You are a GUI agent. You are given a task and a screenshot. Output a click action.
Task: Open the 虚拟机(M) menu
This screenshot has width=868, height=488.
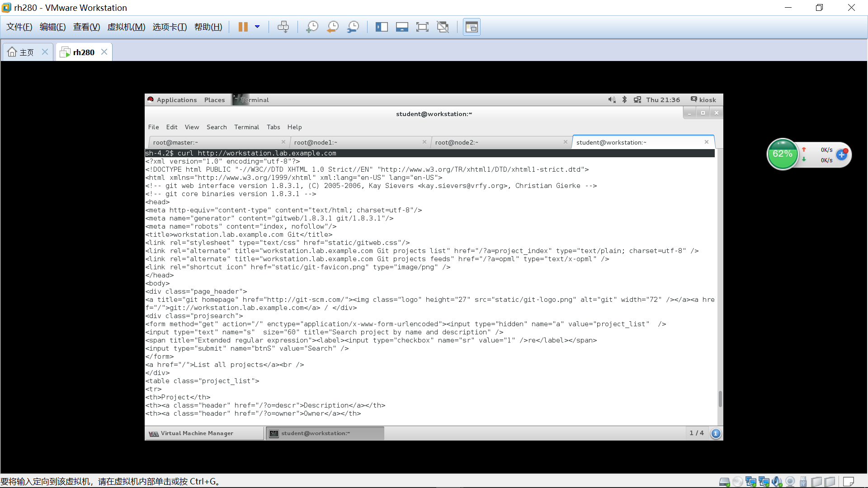[126, 27]
